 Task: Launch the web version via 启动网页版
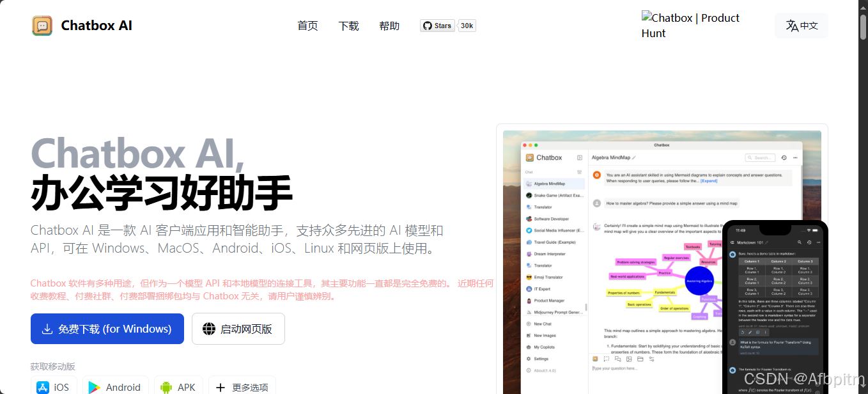click(x=238, y=328)
